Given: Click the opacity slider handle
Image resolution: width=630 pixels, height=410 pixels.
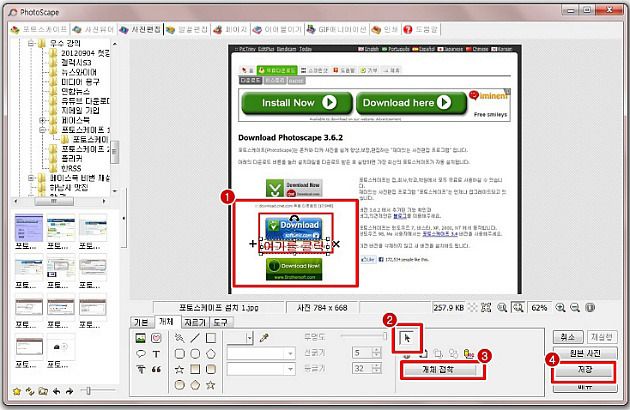Looking at the screenshot, I should pyautogui.click(x=385, y=335).
